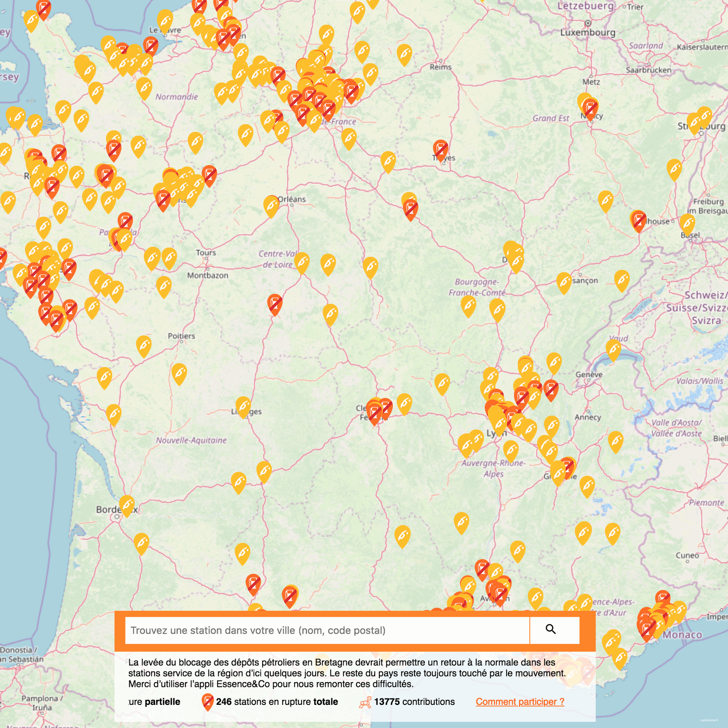Viewport: 728px width, 728px height.
Task: Click the red rupture totale legend icon
Action: pyautogui.click(x=207, y=702)
